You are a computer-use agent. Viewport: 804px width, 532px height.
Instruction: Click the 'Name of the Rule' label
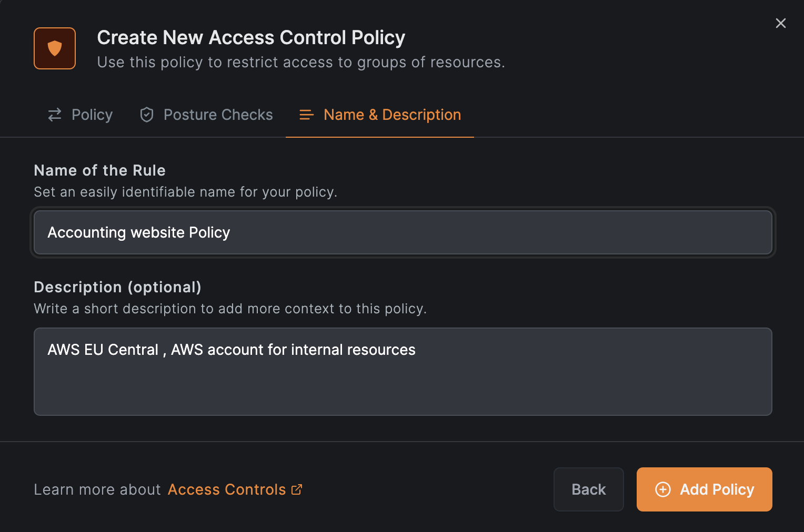100,170
